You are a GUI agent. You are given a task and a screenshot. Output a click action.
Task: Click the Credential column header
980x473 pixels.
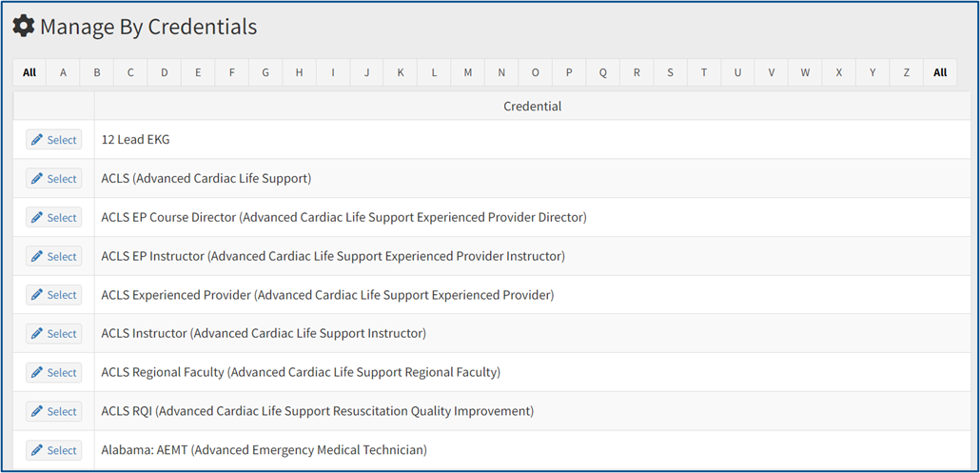point(533,107)
